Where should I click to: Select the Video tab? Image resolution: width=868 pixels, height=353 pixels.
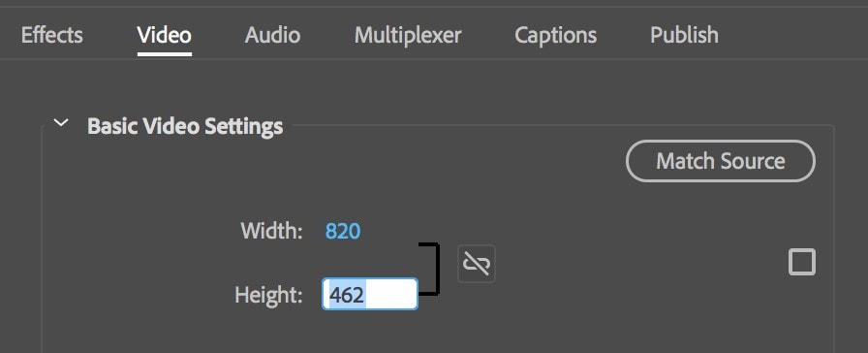point(165,35)
